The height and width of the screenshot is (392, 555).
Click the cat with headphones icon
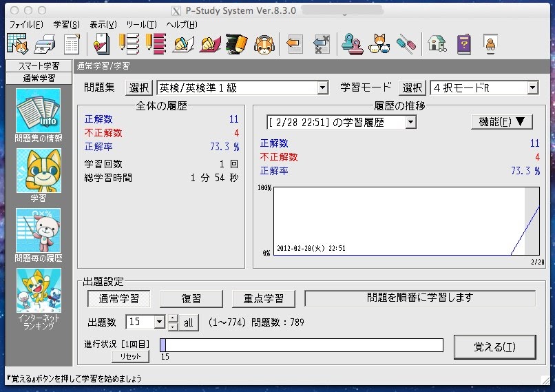click(x=264, y=44)
